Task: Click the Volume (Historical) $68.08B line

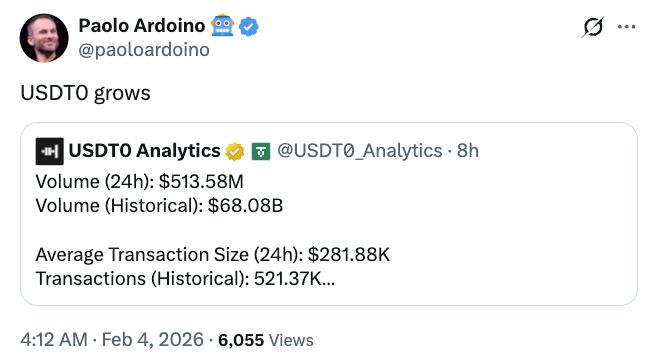Action: click(x=160, y=206)
